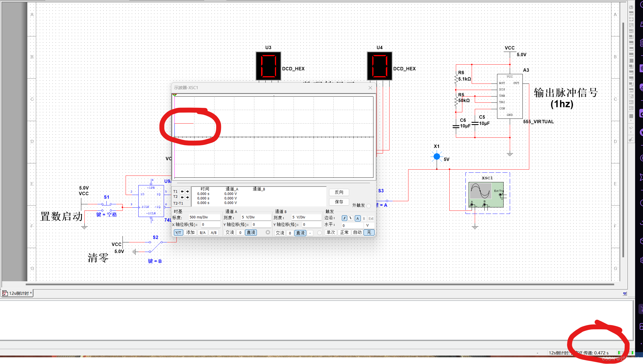The height and width of the screenshot is (364, 643).
Task: Toggle channel B trace radio circle
Action: coord(319,233)
